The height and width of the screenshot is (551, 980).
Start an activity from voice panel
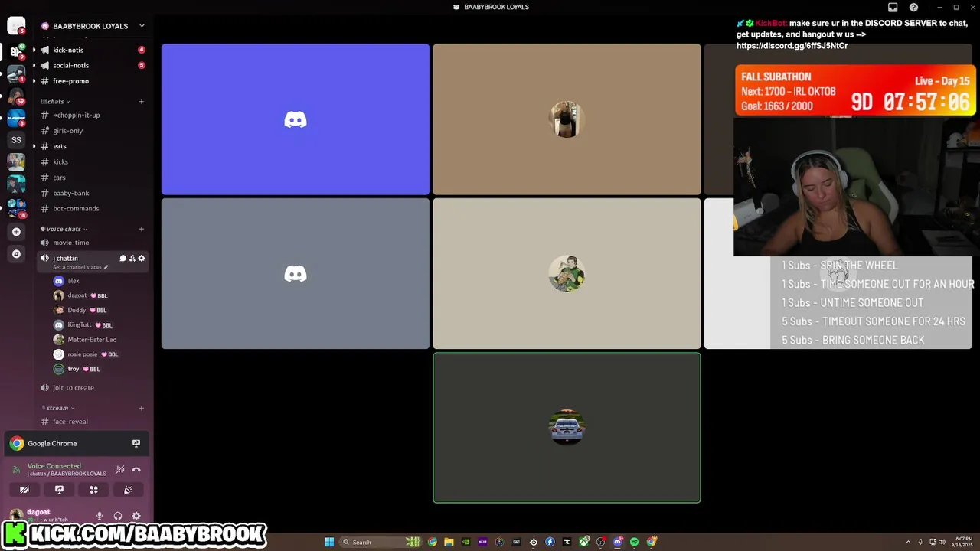(x=93, y=490)
